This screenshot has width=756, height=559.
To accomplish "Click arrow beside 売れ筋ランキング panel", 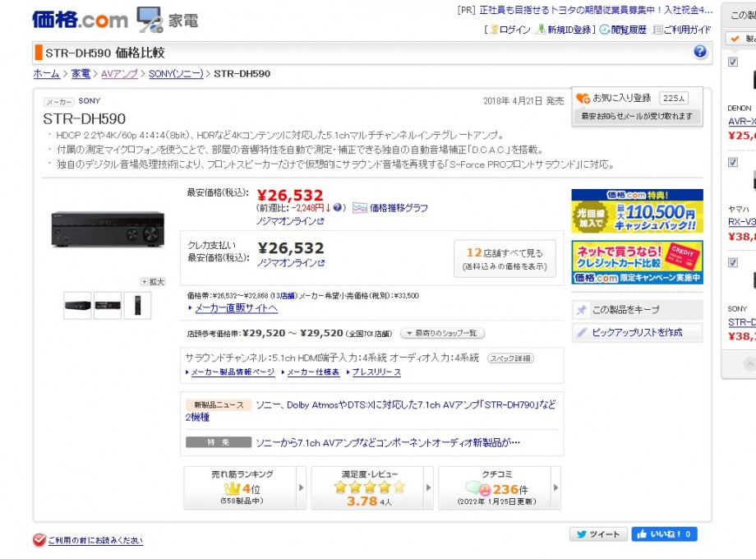I will point(302,487).
